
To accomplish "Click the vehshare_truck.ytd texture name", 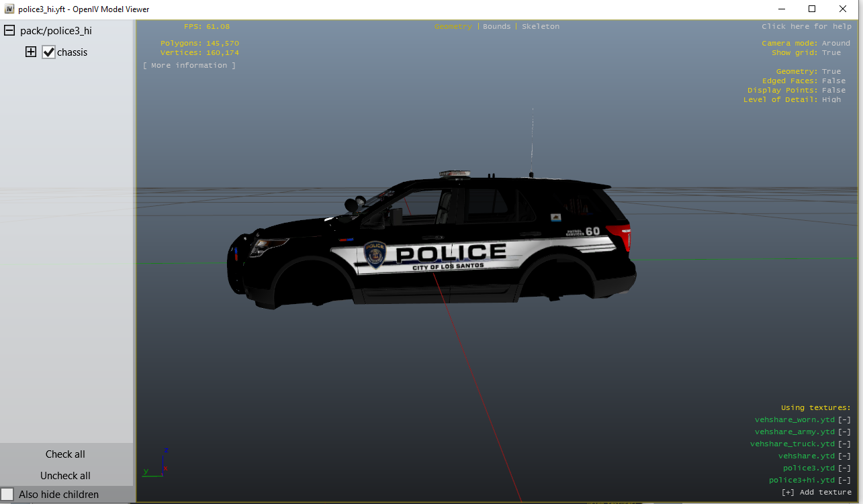I will click(792, 444).
